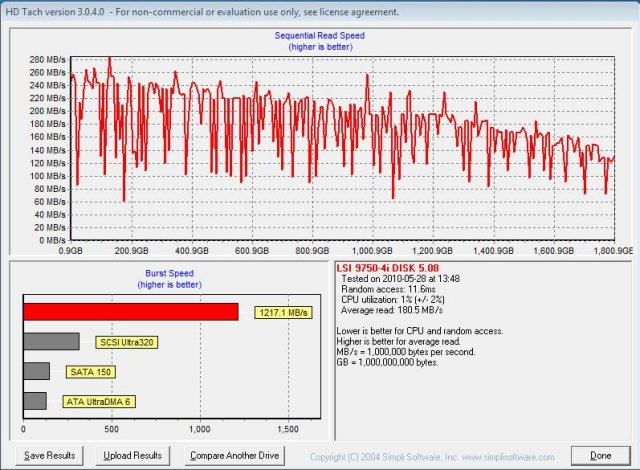Click the 140 MB/s axis label

click(x=47, y=150)
